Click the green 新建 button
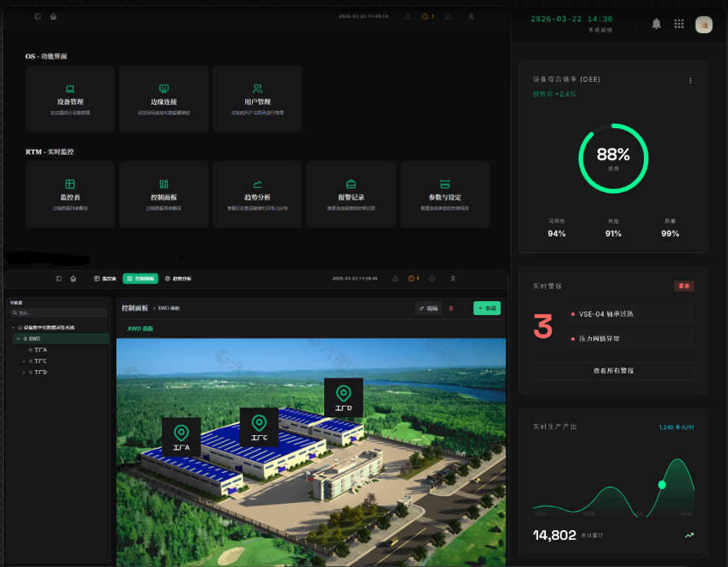 pyautogui.click(x=486, y=309)
